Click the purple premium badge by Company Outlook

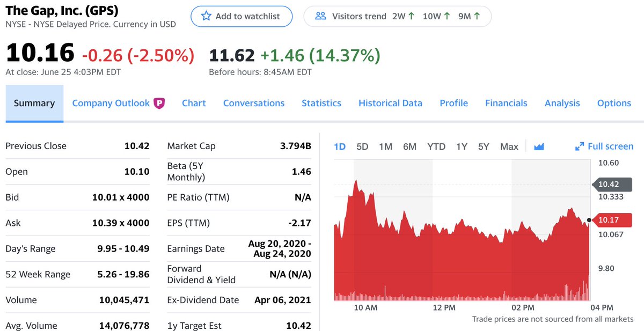pos(159,103)
